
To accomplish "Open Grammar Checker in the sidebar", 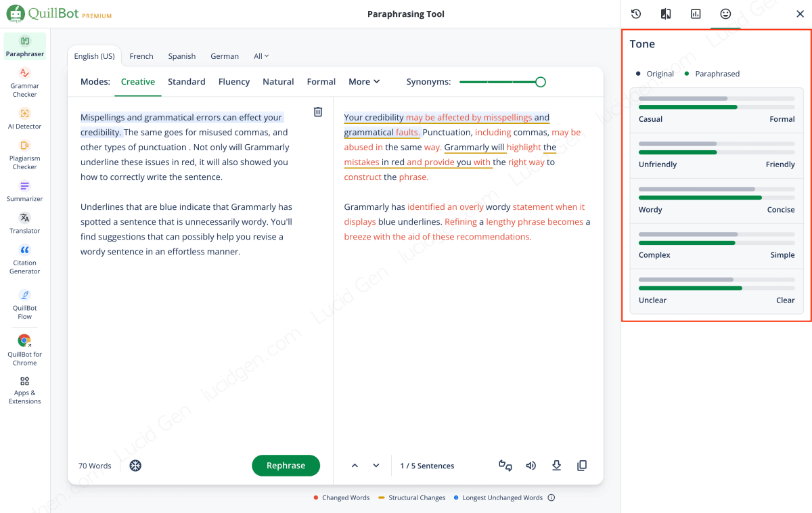I will (x=25, y=81).
